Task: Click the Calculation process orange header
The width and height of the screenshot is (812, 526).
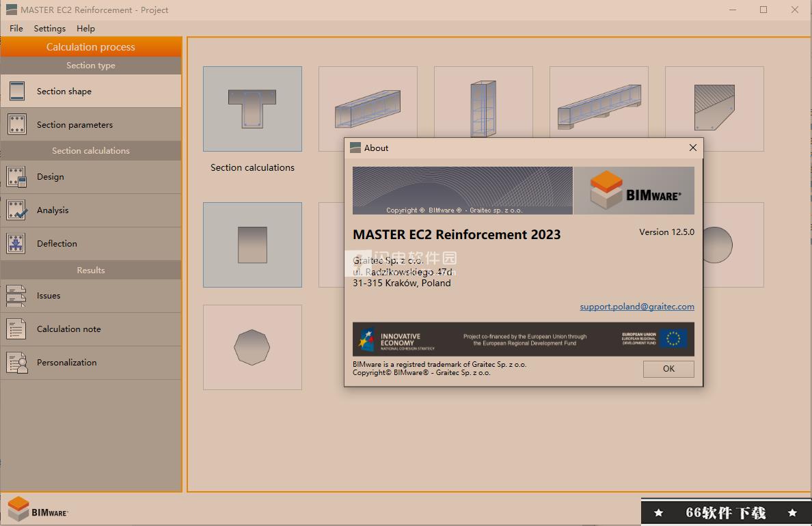Action: tap(91, 46)
